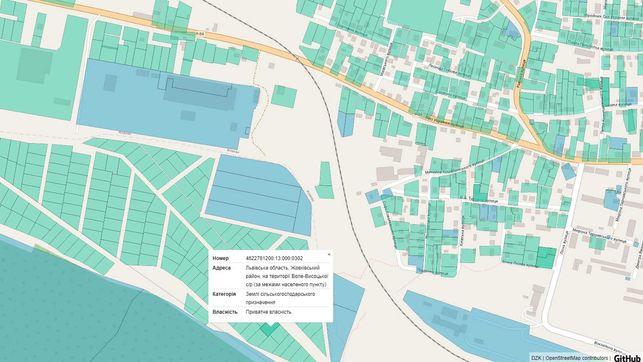This screenshot has width=643, height=362.
Task: Select the blue trapezoid parcel right of popup
Action: coord(347,312)
